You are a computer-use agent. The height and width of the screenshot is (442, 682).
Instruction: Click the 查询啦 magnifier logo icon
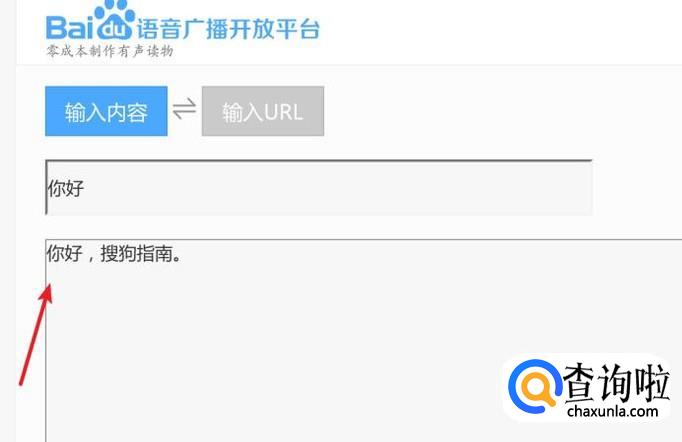tap(534, 386)
